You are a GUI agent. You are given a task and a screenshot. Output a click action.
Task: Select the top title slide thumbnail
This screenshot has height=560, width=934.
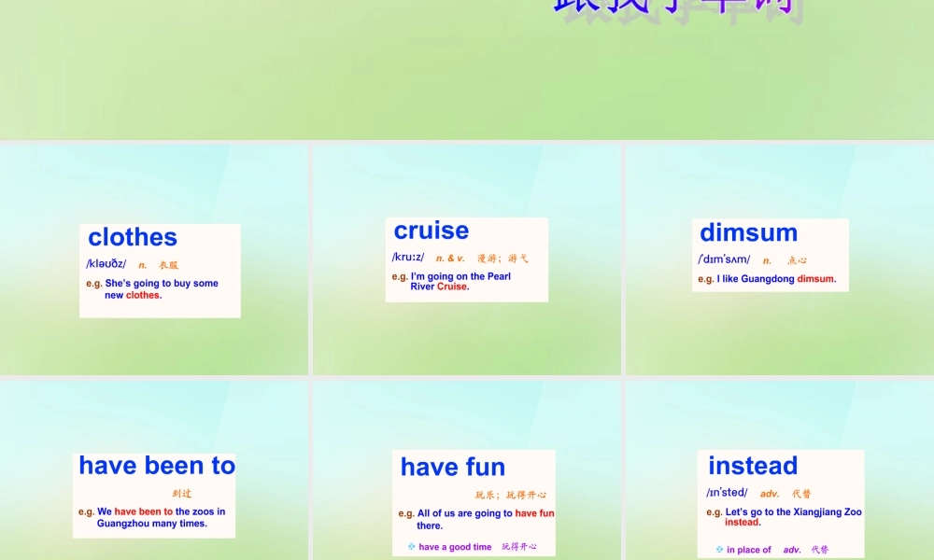tap(467, 70)
